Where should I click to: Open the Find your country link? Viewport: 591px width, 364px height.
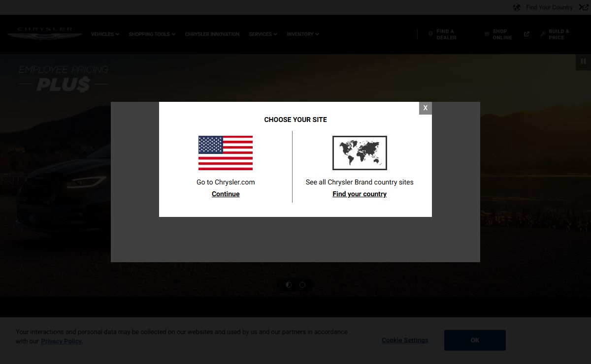coord(360,194)
